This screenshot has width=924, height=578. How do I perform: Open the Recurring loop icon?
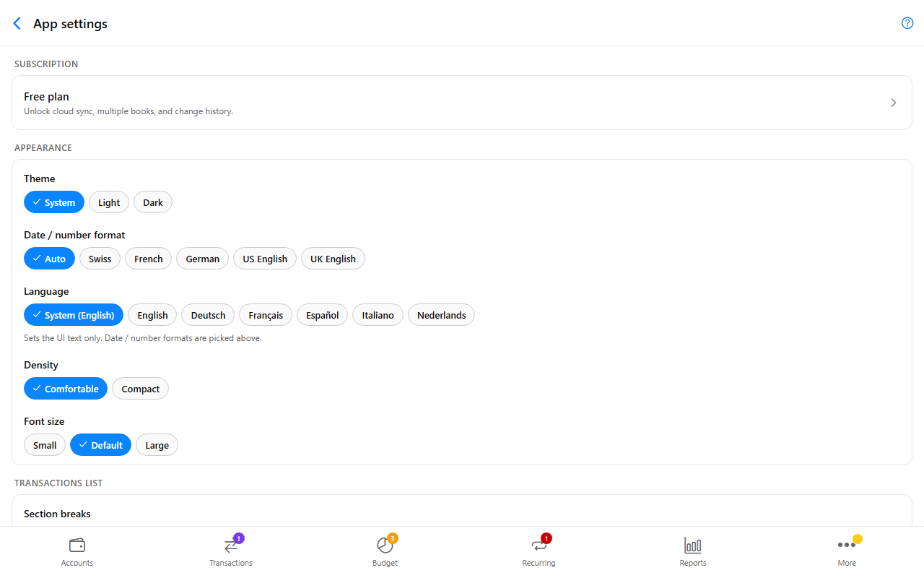[x=539, y=545]
